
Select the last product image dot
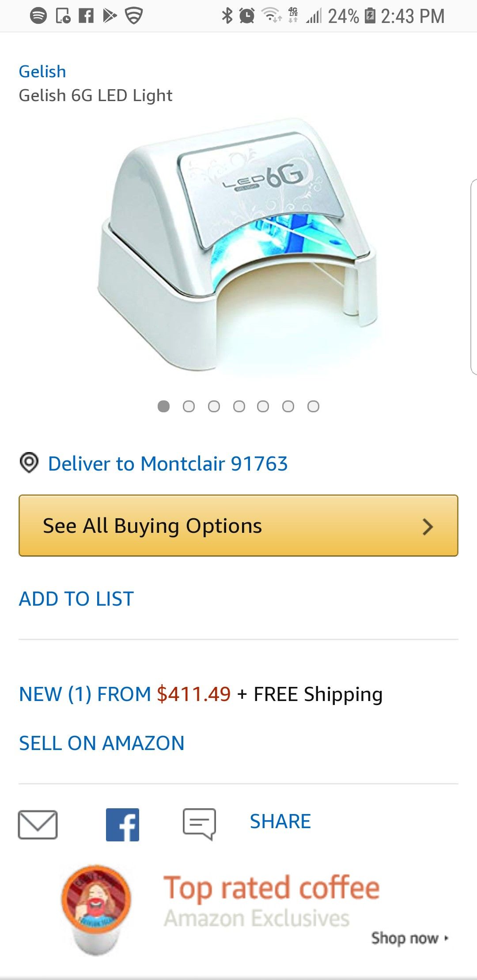(313, 406)
